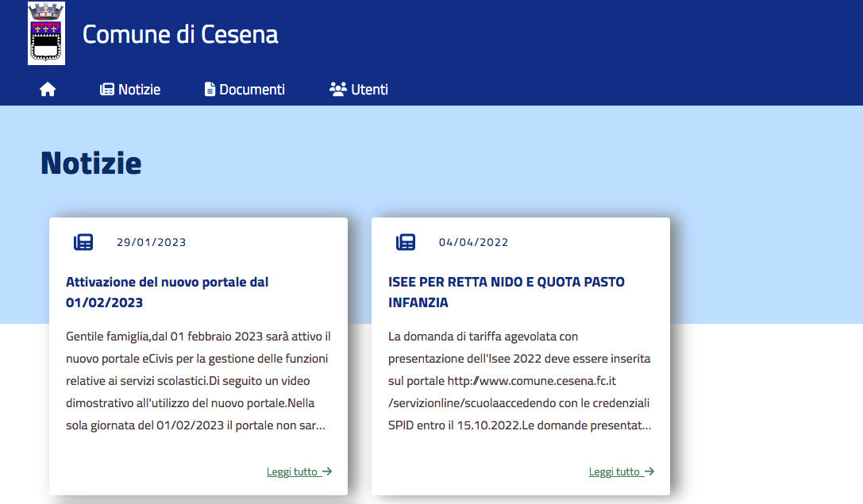The image size is (863, 504).
Task: Click newspaper icon on the 29/01/2023 card
Action: click(x=83, y=242)
